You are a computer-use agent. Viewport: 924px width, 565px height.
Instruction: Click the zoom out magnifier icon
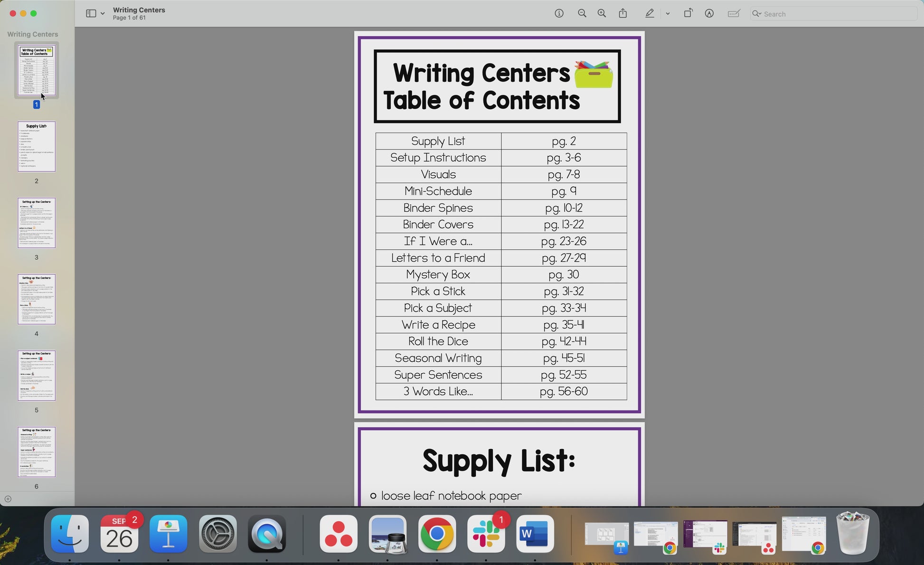(582, 14)
